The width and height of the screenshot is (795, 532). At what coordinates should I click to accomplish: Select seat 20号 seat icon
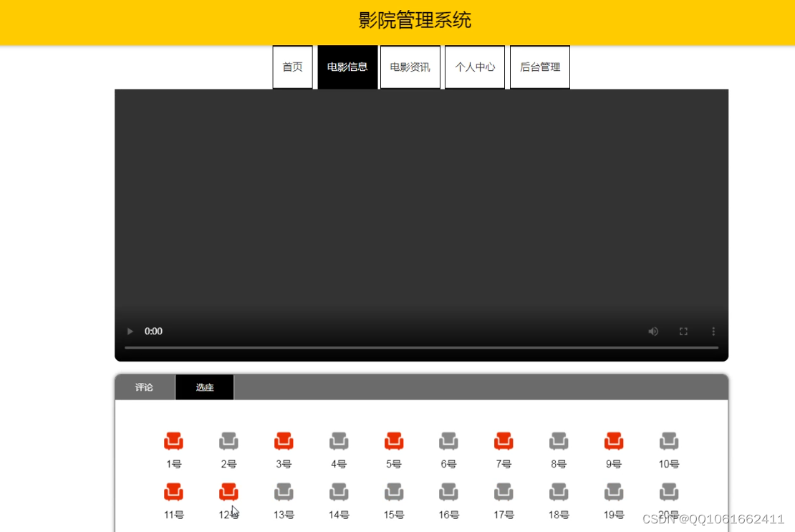668,491
